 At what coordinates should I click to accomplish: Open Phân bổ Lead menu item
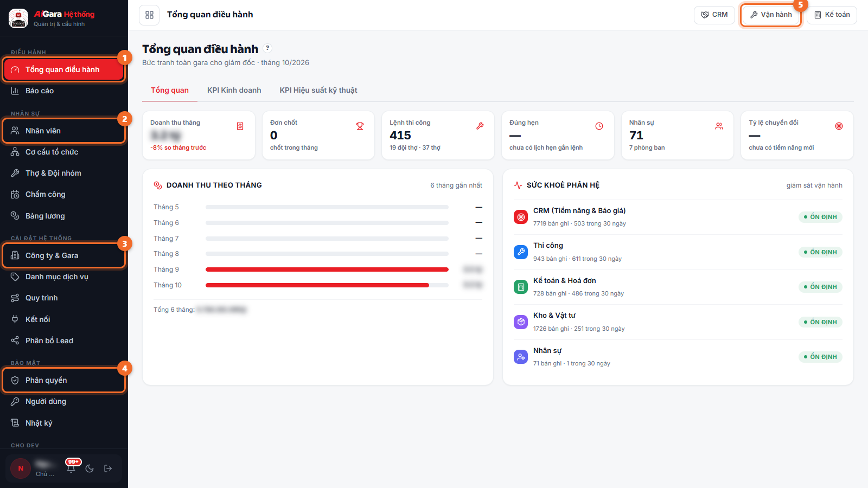64,341
